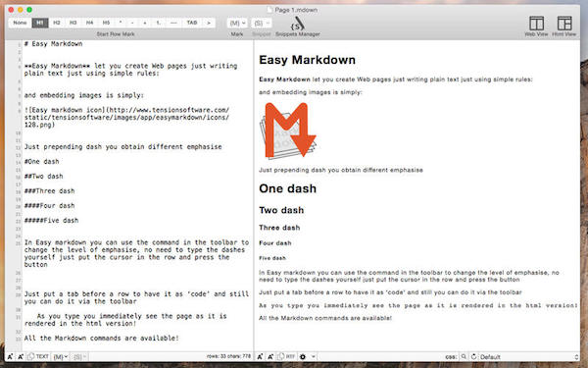Click the 'Four dash' heading in preview
588x368 pixels.
(x=274, y=243)
